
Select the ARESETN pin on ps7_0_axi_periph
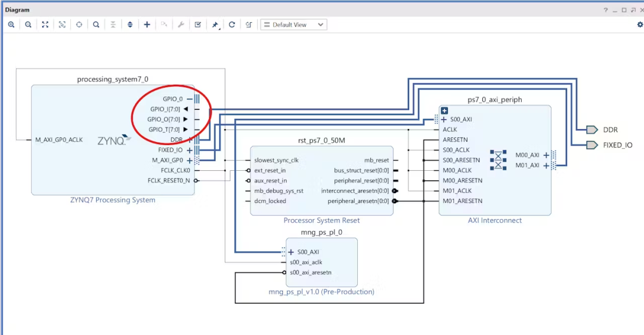tap(455, 140)
